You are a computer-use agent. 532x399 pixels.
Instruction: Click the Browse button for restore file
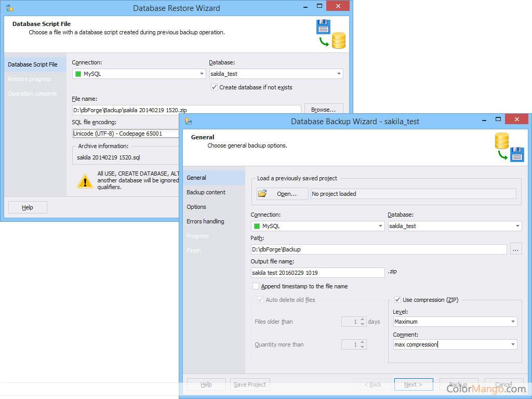(x=323, y=110)
